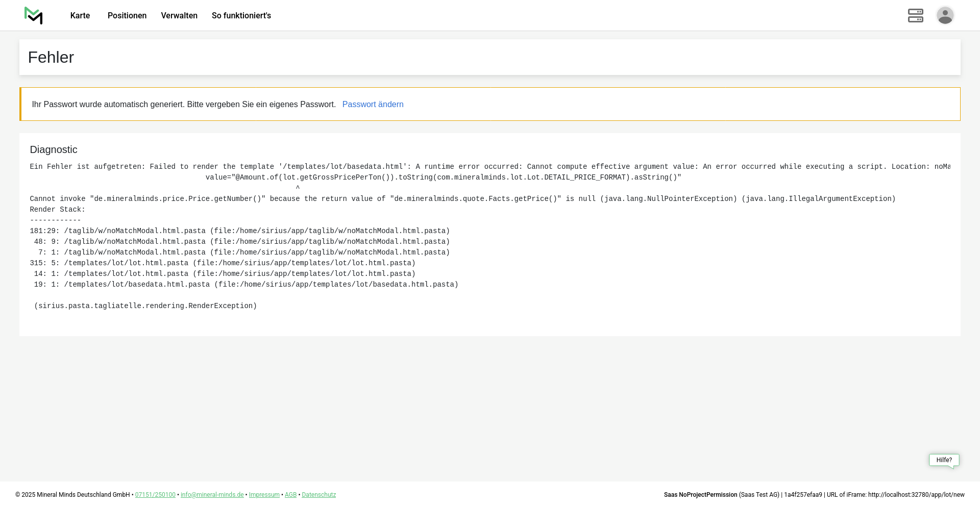The height and width of the screenshot is (507, 980).
Task: Click the Diagnostic section heading
Action: click(54, 149)
